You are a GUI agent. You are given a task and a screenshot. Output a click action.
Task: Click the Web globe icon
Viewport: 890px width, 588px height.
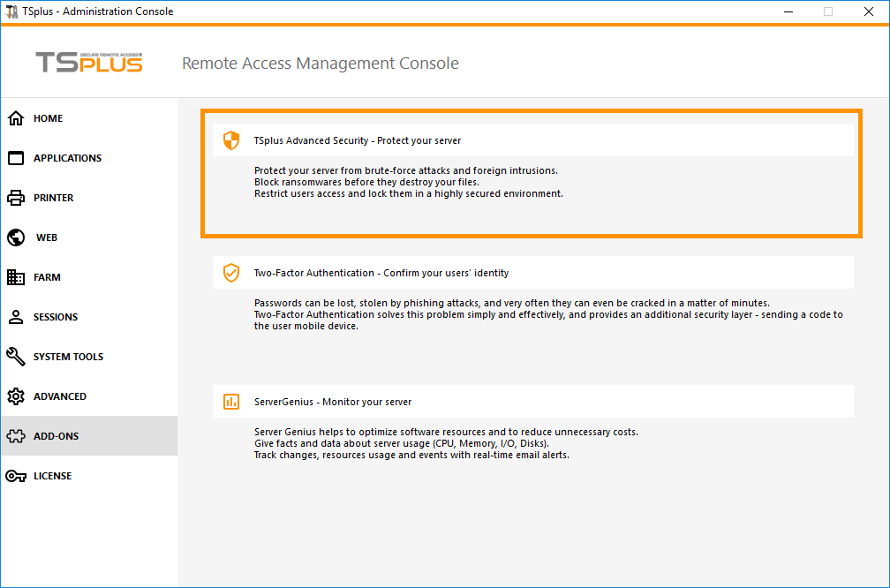16,237
